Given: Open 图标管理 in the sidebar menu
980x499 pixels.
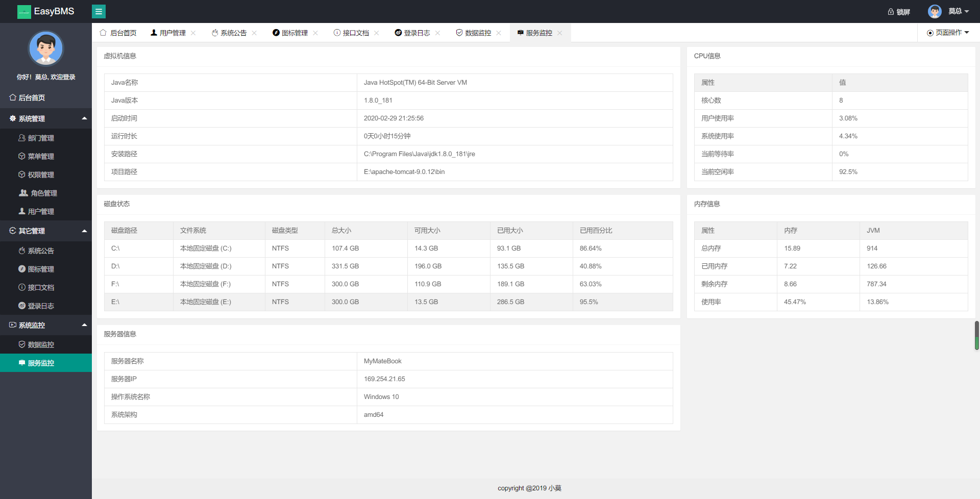Looking at the screenshot, I should coord(46,269).
